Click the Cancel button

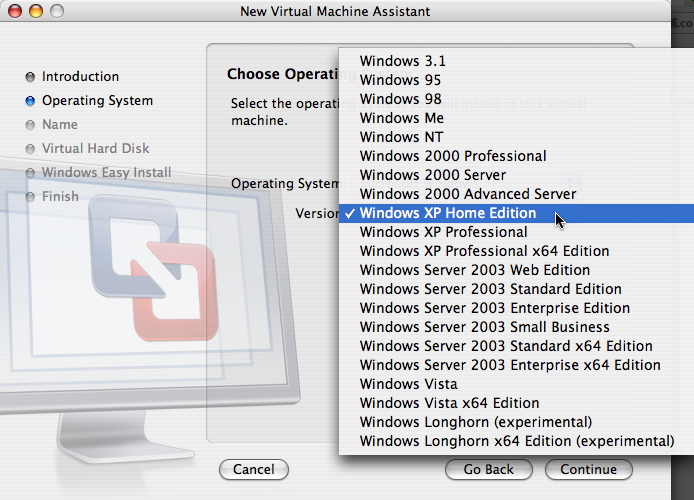[253, 469]
